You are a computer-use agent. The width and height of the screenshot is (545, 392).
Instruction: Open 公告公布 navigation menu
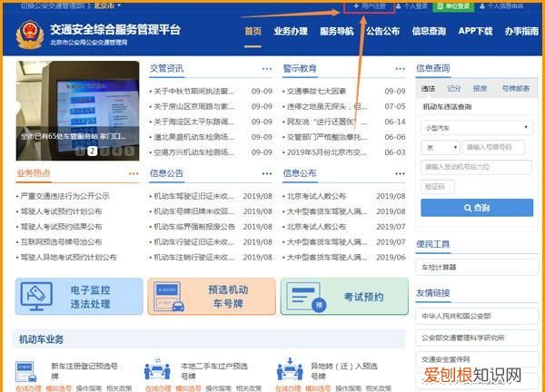(382, 31)
